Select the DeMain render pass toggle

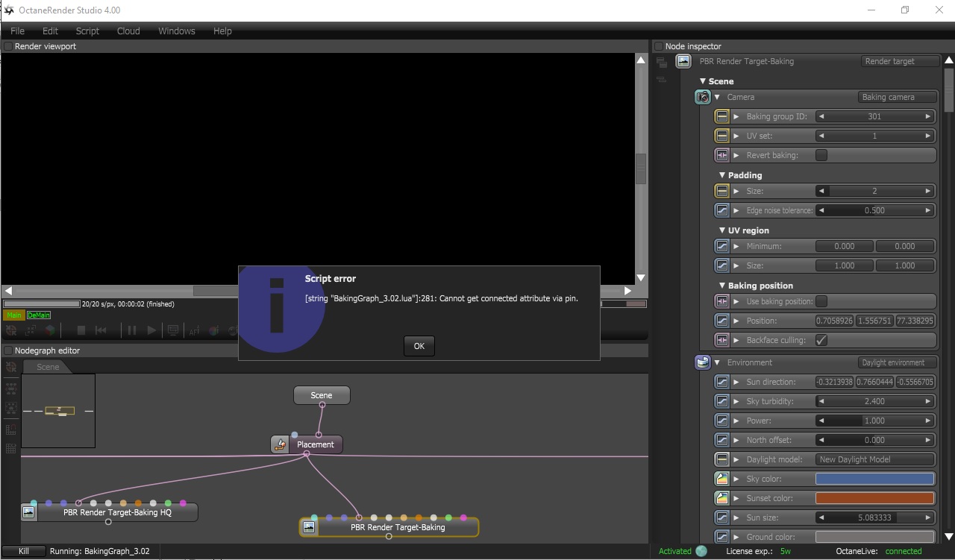point(39,315)
